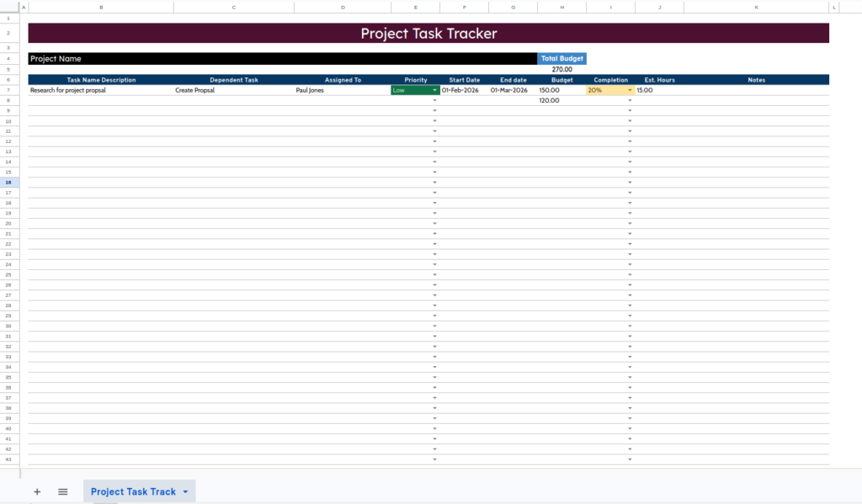Select the 270.00 total budget value

point(561,69)
